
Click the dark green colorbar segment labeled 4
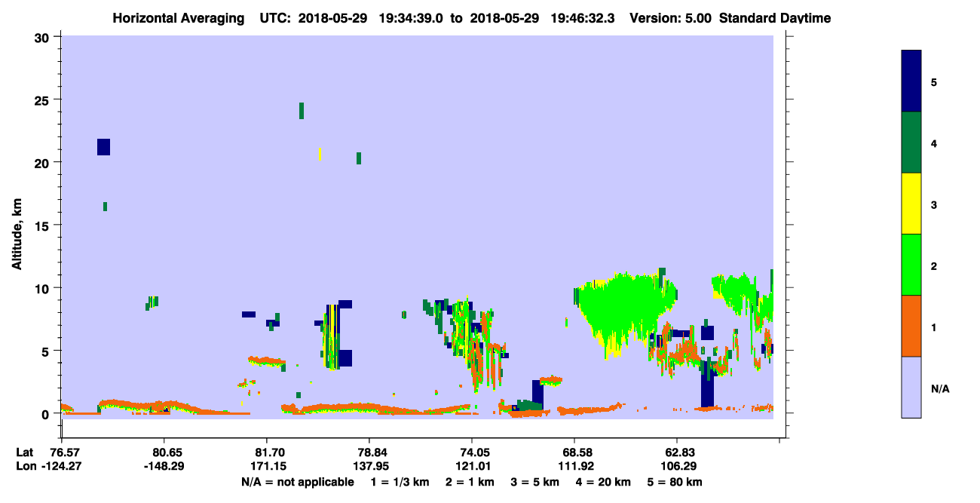(911, 143)
